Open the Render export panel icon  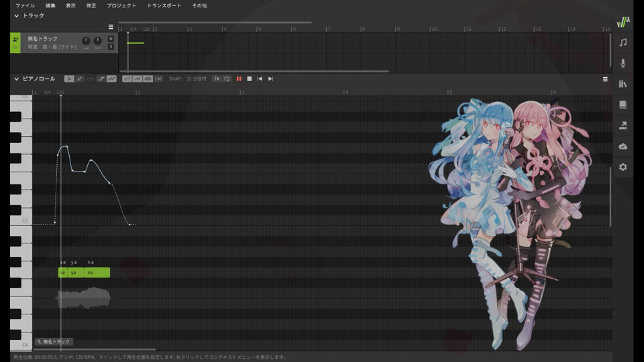coord(623,125)
